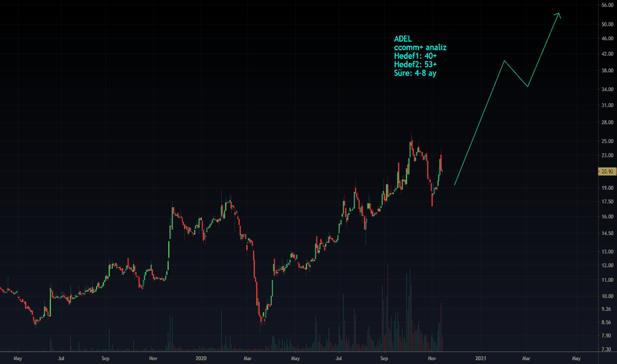Viewport: 617px width, 364px height.
Task: Click the 19.00 price axis label
Action: [607, 188]
